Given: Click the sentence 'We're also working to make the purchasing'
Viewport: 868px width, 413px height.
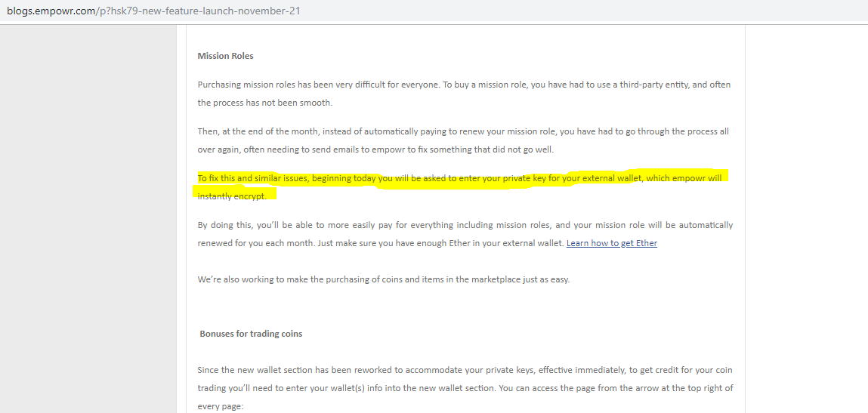Looking at the screenshot, I should tap(384, 279).
